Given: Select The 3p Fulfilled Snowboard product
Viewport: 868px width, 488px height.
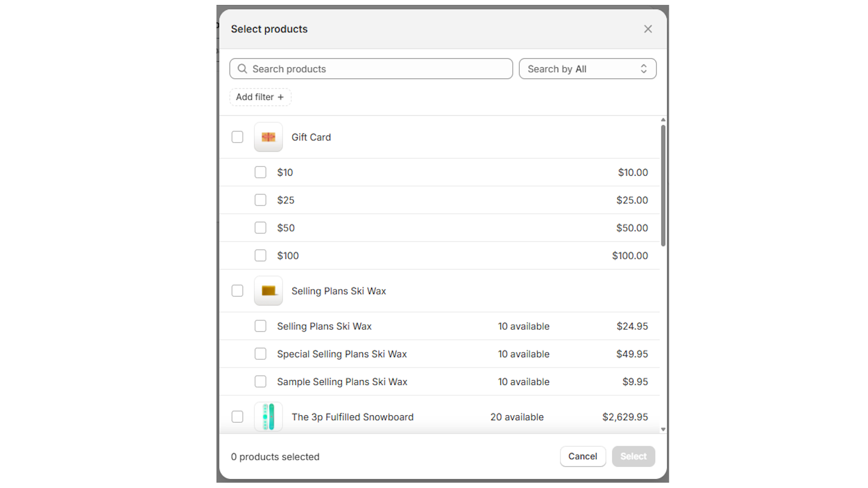Looking at the screenshot, I should tap(237, 416).
